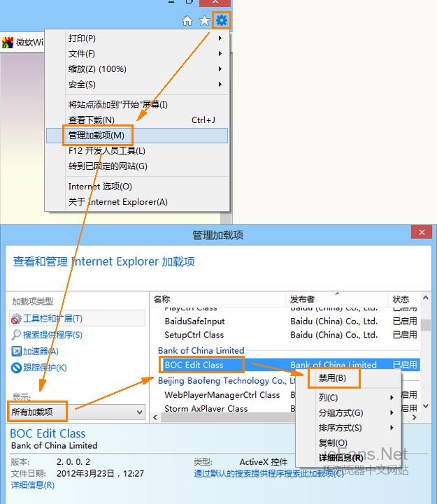Choose 详细信息(R) in the context menu
Image resolution: width=437 pixels, height=504 pixels.
click(x=348, y=458)
